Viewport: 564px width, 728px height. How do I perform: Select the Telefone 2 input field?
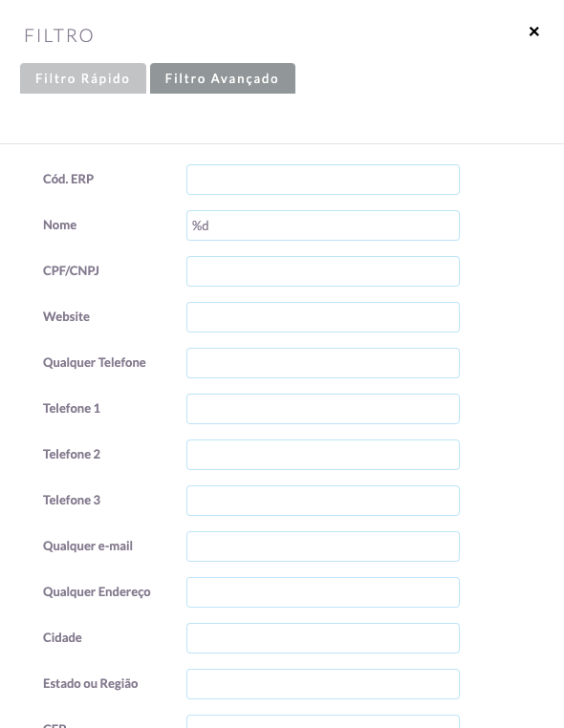[x=323, y=455]
